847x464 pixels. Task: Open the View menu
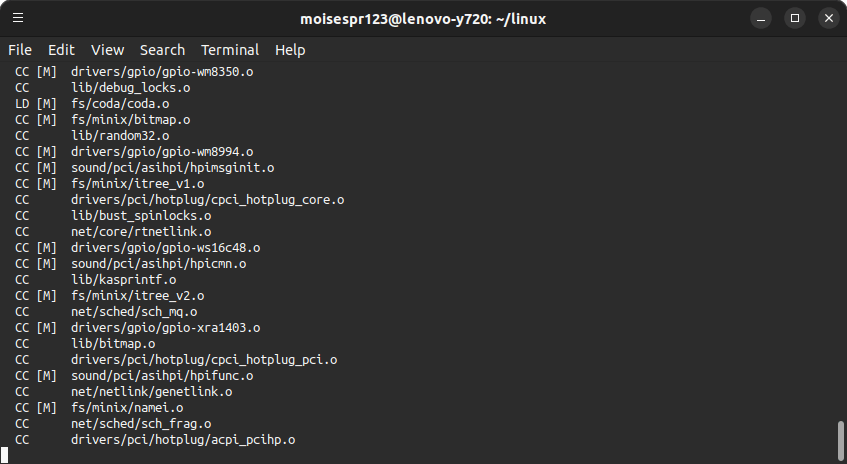pyautogui.click(x=107, y=50)
